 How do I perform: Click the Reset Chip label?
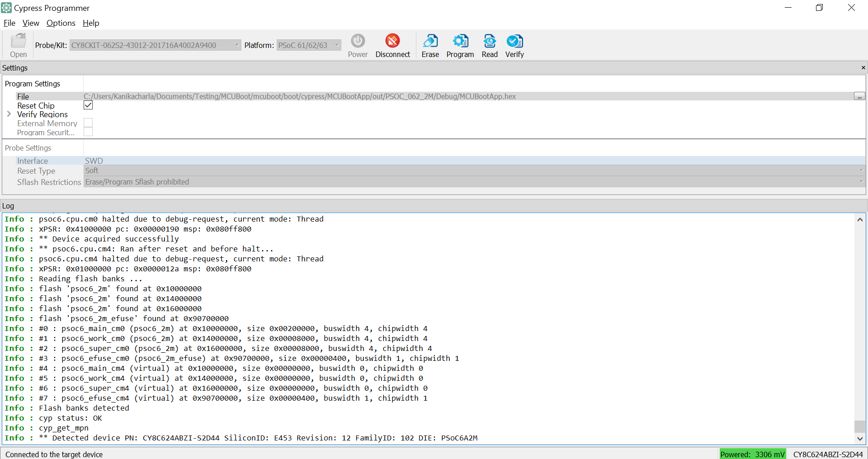(36, 105)
